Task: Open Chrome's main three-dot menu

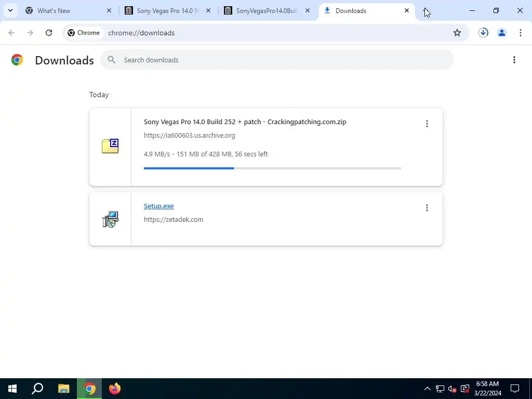Action: click(521, 33)
